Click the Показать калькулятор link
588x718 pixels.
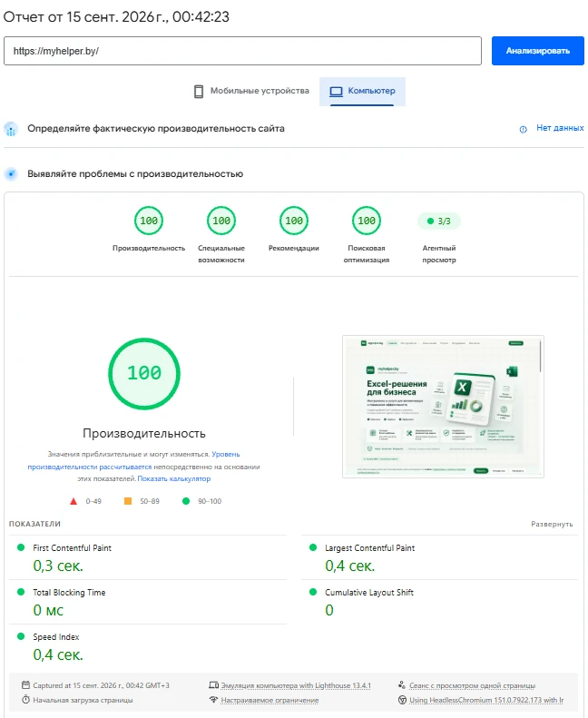point(174,478)
